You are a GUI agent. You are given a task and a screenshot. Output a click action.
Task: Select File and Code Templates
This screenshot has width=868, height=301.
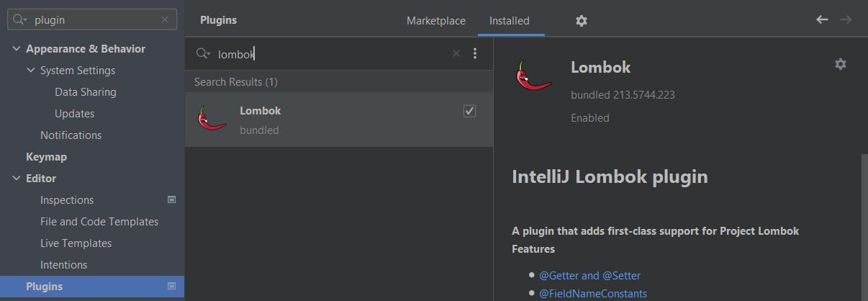pos(99,222)
